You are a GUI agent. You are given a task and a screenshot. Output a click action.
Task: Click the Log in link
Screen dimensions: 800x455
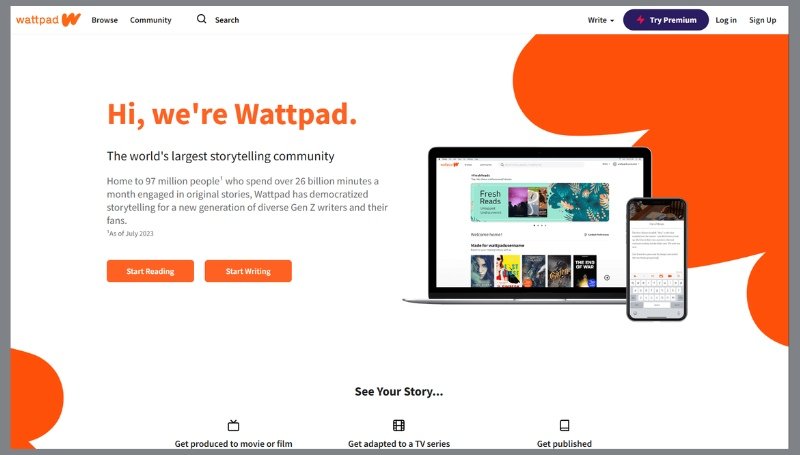(x=726, y=20)
